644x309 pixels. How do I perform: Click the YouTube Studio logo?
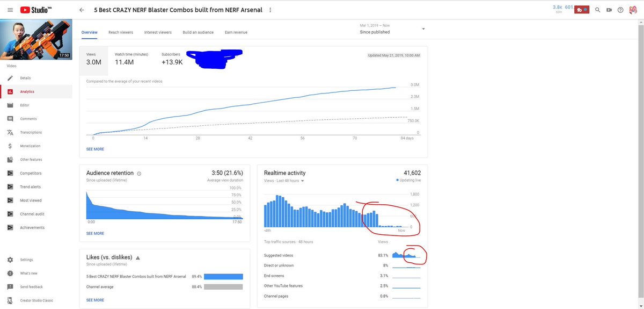coord(37,10)
